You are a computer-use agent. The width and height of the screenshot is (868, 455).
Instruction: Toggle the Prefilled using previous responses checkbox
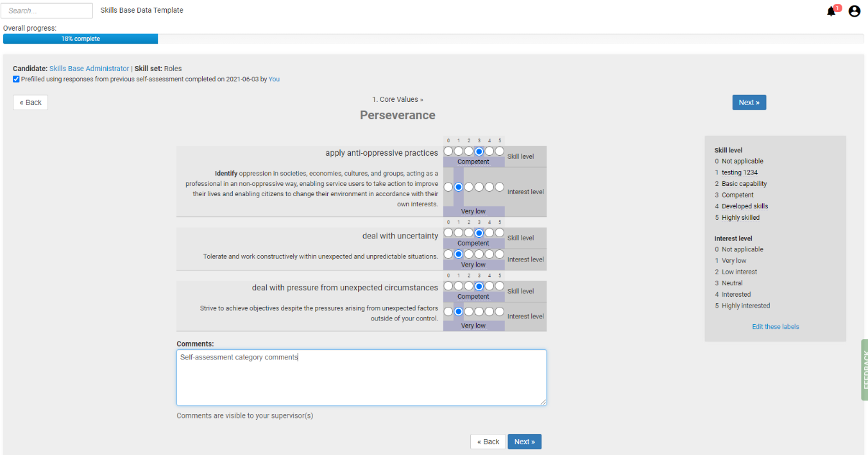[16, 79]
